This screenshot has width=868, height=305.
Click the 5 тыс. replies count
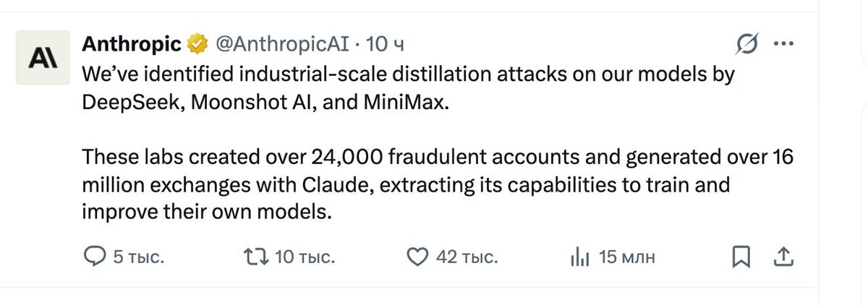click(140, 257)
